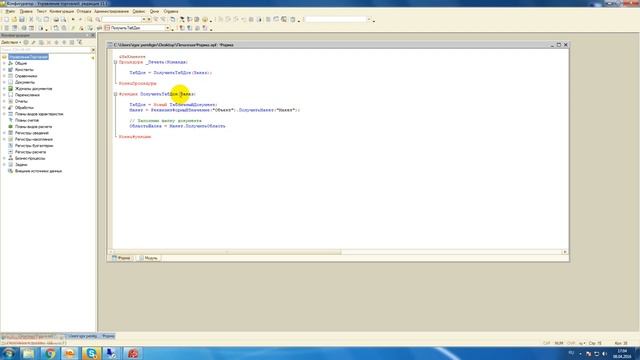Open the Файл menu
Viewport: 640px width, 360px height.
point(10,11)
